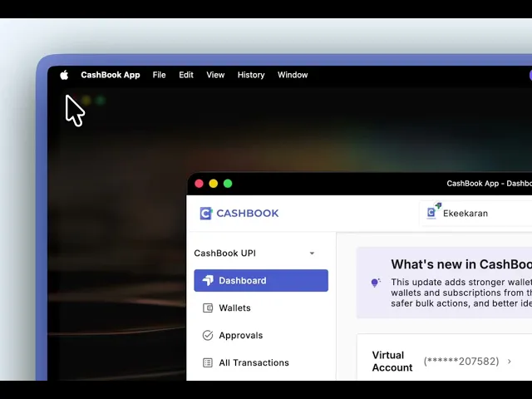This screenshot has height=399, width=532.
Task: Expand Virtual Account chevron arrow
Action: pyautogui.click(x=510, y=362)
